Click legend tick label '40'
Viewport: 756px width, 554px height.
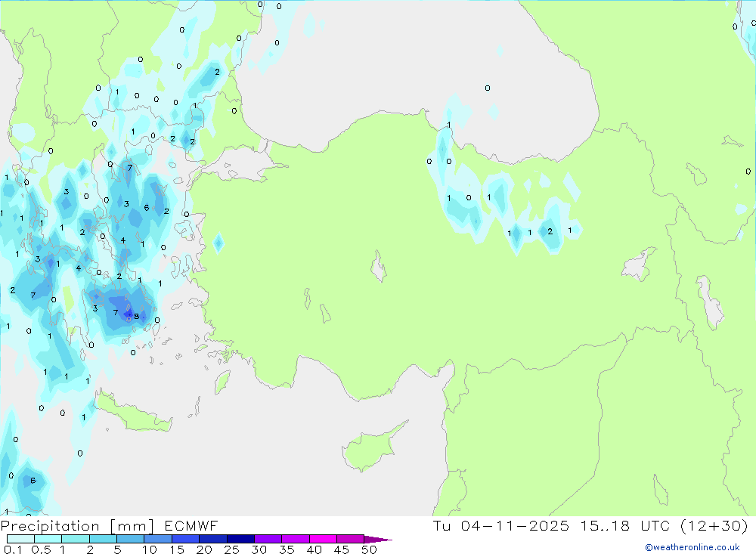314,549
